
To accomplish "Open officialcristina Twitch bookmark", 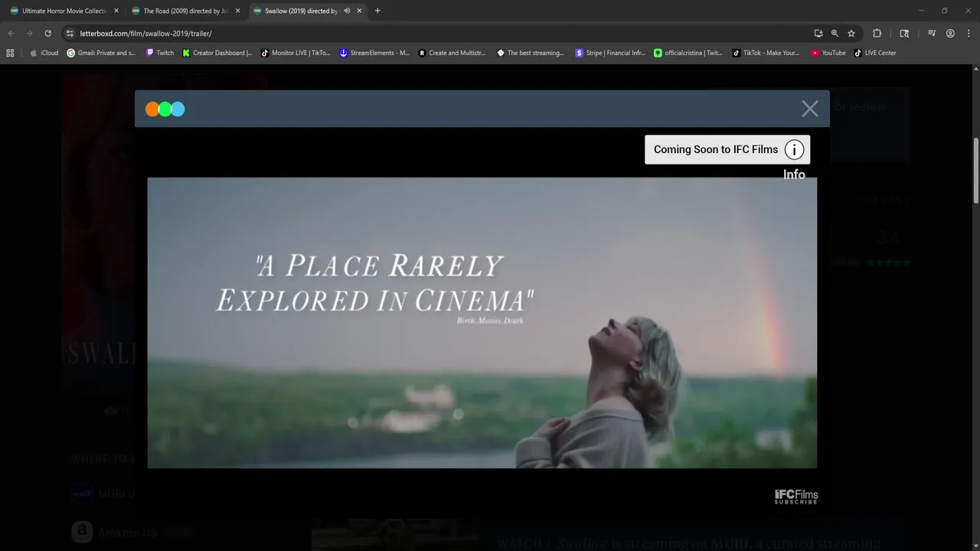I will pyautogui.click(x=688, y=53).
